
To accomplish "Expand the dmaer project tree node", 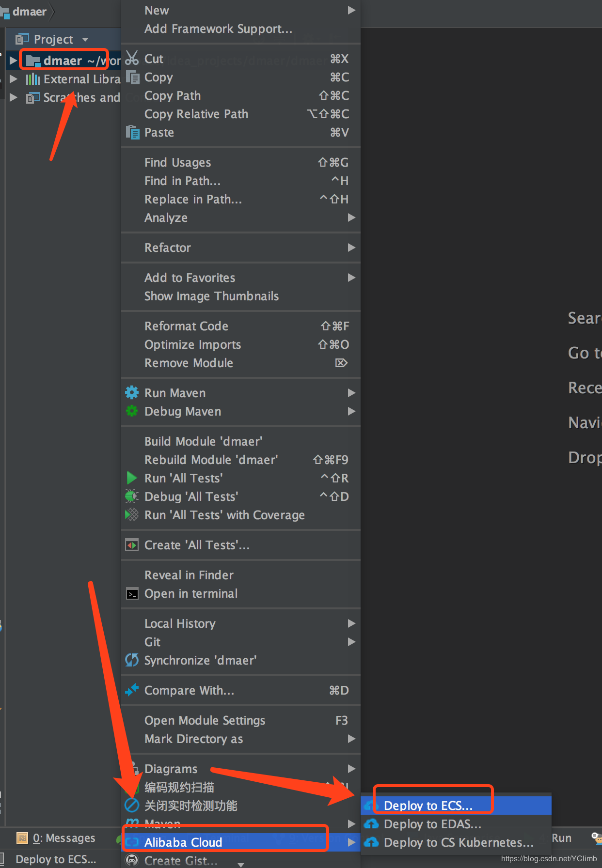I will [14, 61].
